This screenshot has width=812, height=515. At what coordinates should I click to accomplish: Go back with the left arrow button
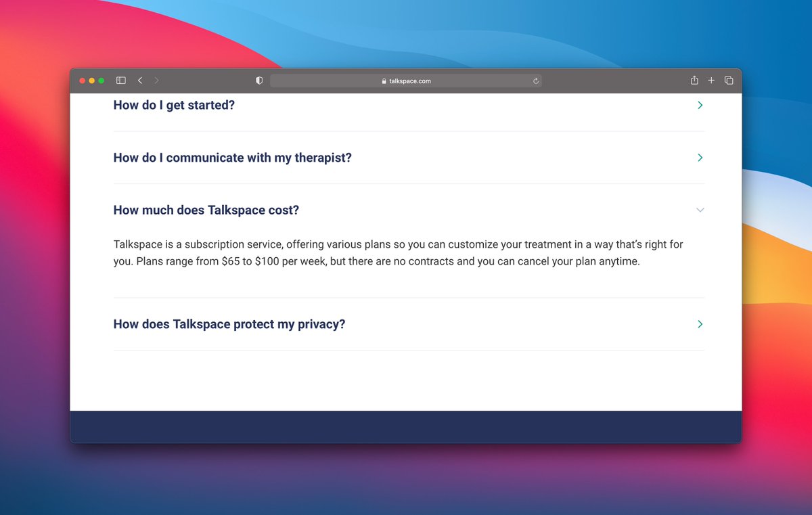coord(140,81)
